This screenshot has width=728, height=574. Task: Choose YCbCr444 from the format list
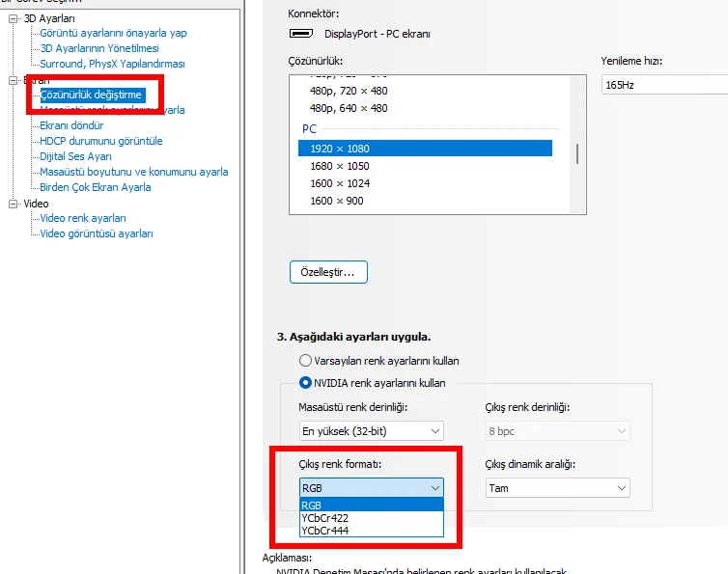click(x=372, y=531)
